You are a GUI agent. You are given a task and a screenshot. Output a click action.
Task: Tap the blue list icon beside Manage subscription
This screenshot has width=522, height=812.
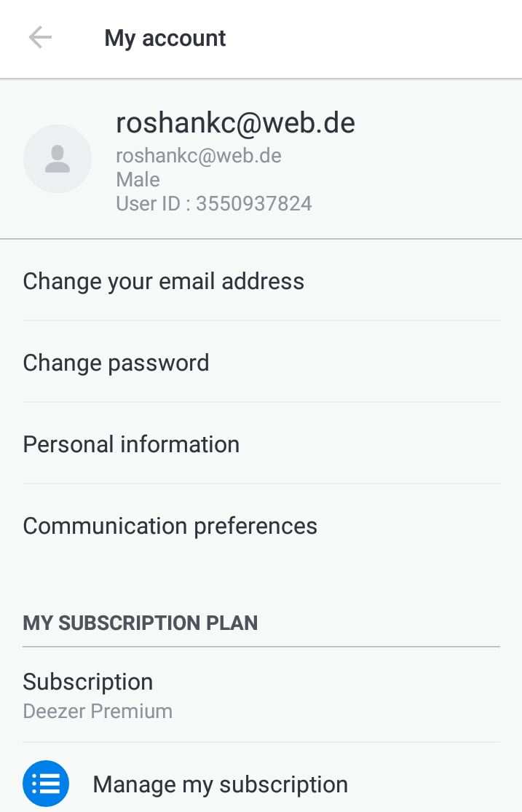(46, 784)
